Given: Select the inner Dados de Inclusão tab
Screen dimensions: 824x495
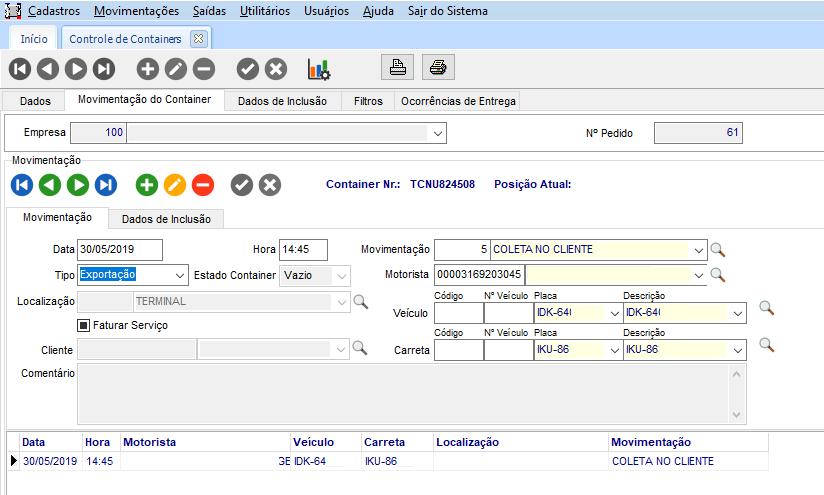Looking at the screenshot, I should click(167, 219).
